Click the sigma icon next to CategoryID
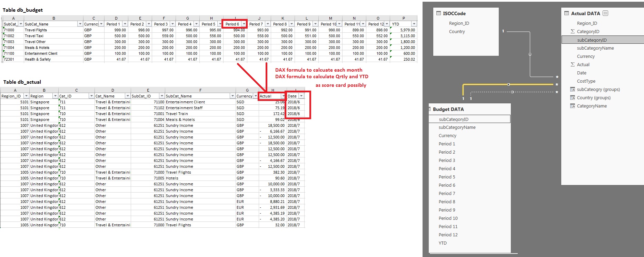Image resolution: width=644 pixels, height=257 pixels. click(573, 31)
